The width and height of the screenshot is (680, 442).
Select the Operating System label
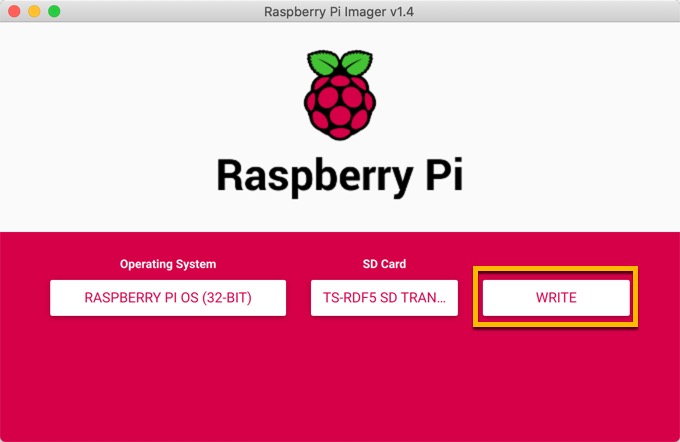point(168,264)
